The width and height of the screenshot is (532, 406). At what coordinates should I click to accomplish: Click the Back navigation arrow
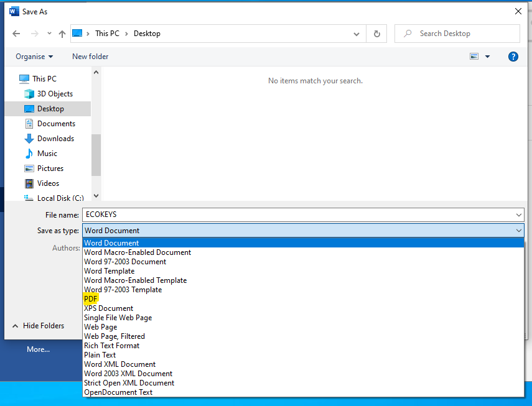pos(16,34)
